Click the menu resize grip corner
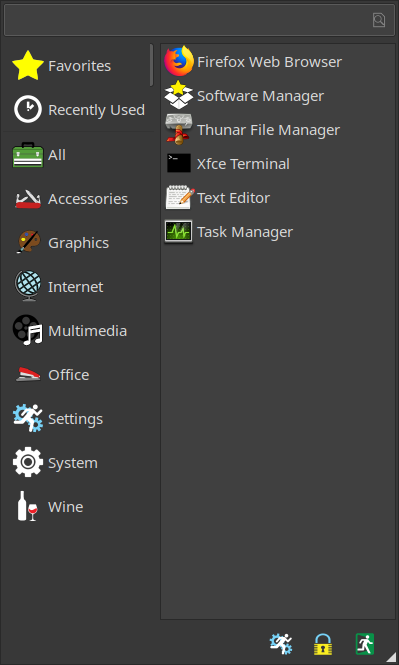 [x=391, y=657]
